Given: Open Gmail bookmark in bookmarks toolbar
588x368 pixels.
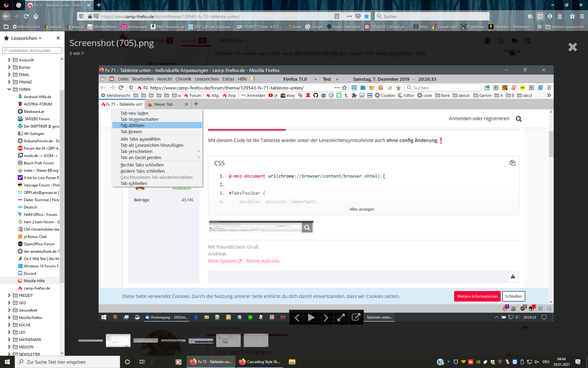Looking at the screenshot, I should (x=294, y=27).
